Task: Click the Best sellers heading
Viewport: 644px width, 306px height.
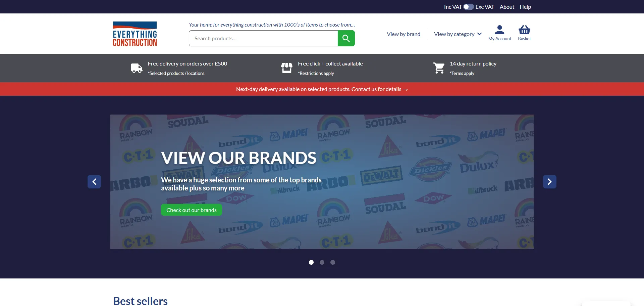Action: pos(140,301)
